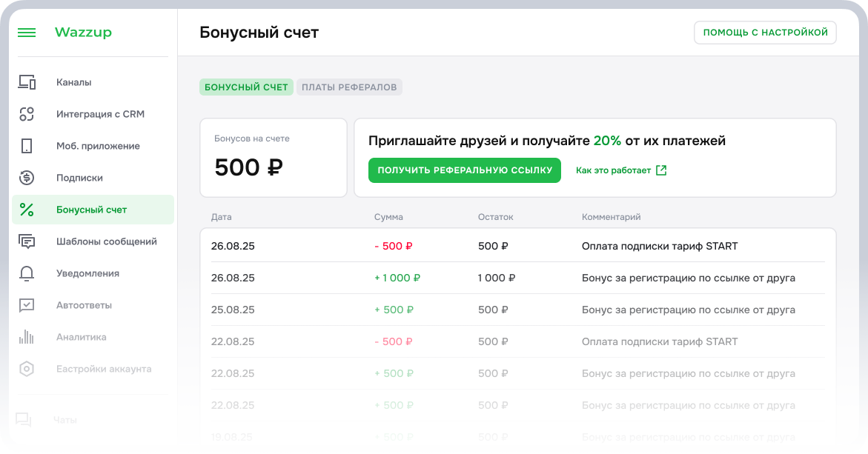Click the Моб. приложение phone icon

click(26, 145)
